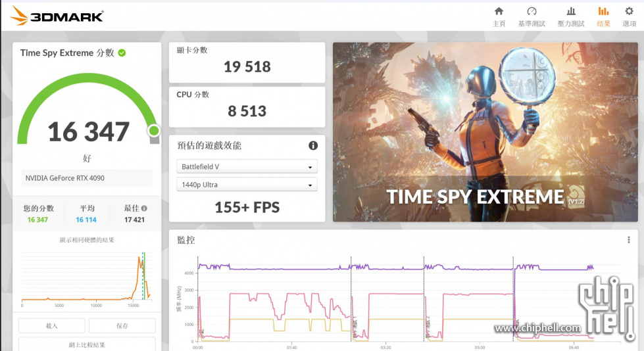Viewport: 644px width, 351px height.
Task: Click the Time Spy Extreme banner image
Action: point(485,132)
